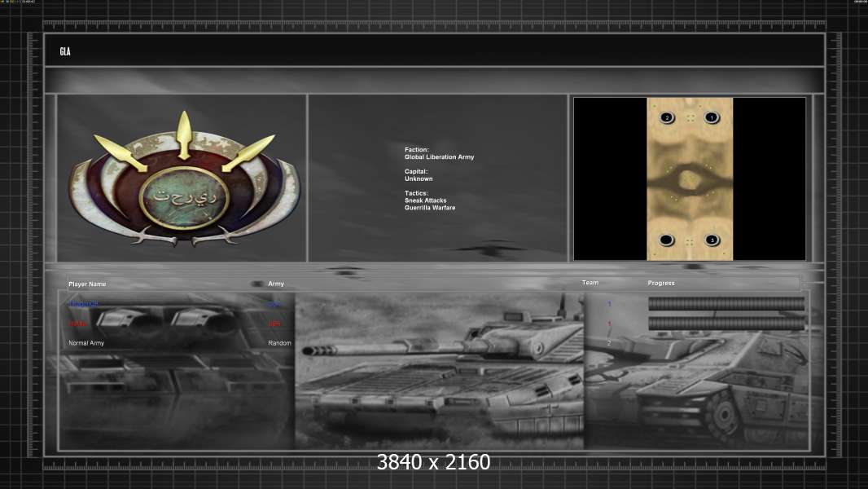Click start position 3 on the map
868x489 pixels.
(712, 240)
